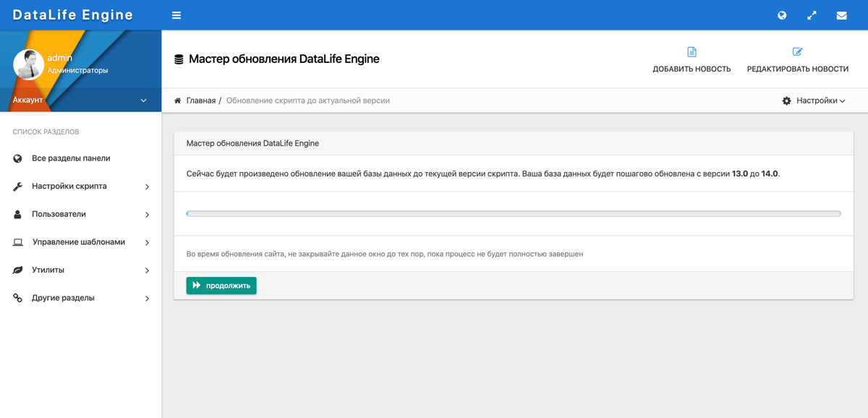Expand Управление шаблонами chevron arrow
868x418 pixels.
[147, 242]
